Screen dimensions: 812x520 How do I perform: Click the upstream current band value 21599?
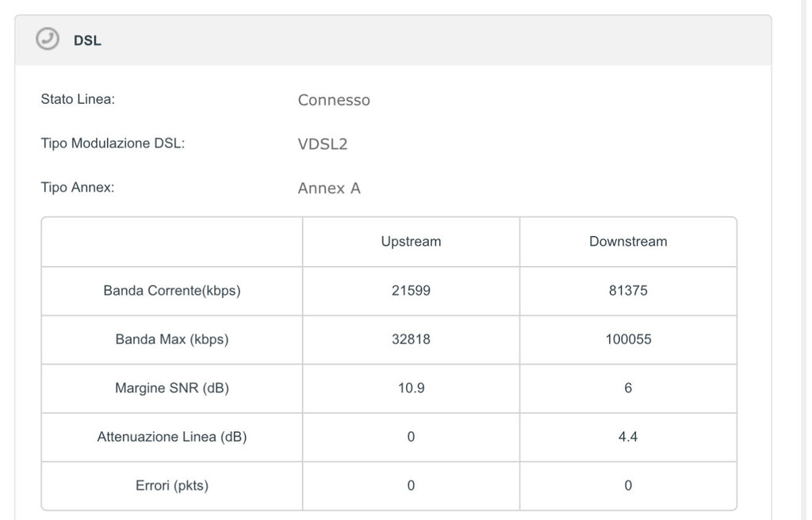coord(411,290)
